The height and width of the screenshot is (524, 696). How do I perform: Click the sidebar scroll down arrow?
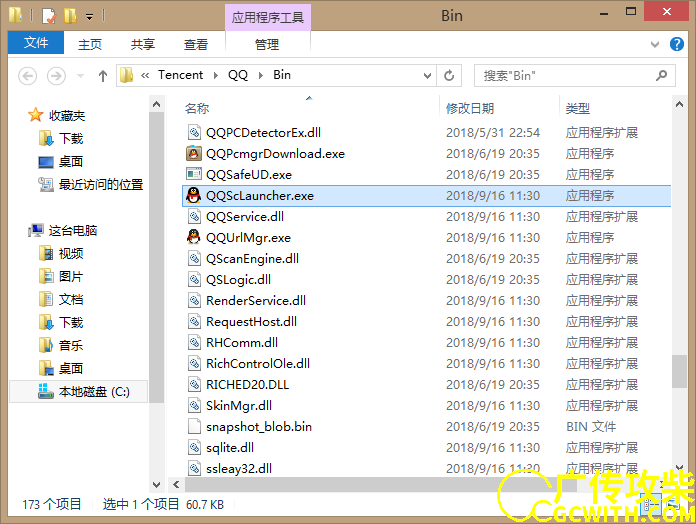click(156, 485)
